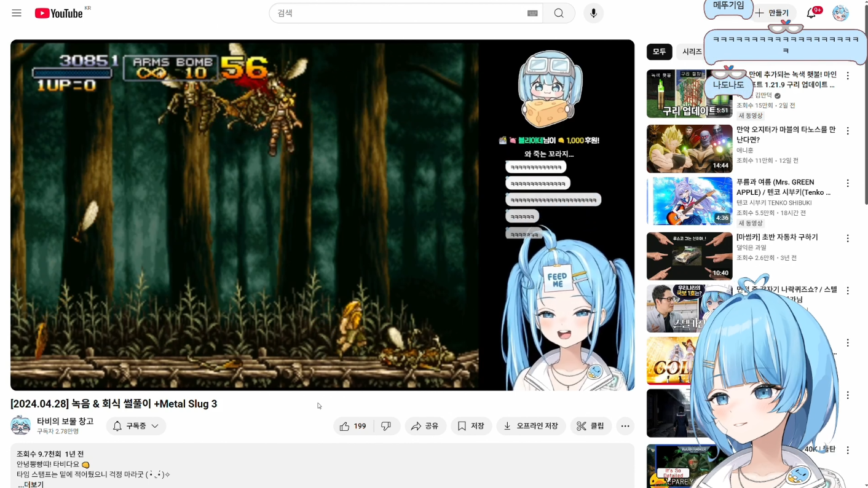Dislike the video with thumbs down
Viewport: 868px width, 488px height.
(387, 426)
